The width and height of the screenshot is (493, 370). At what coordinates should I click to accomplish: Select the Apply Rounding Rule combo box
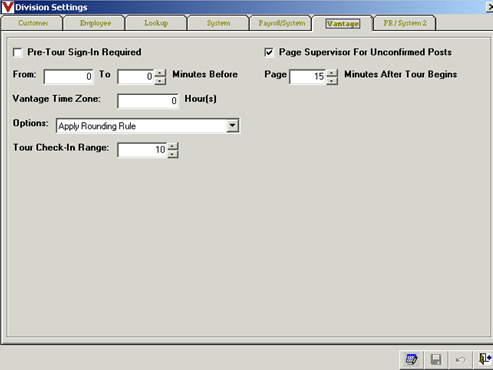pyautogui.click(x=147, y=126)
